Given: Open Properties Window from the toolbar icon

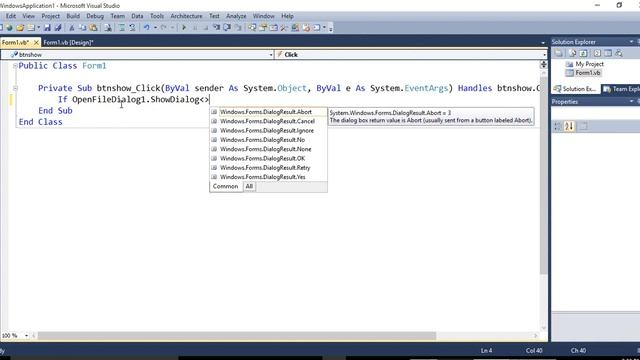Looking at the screenshot, I should (x=263, y=28).
